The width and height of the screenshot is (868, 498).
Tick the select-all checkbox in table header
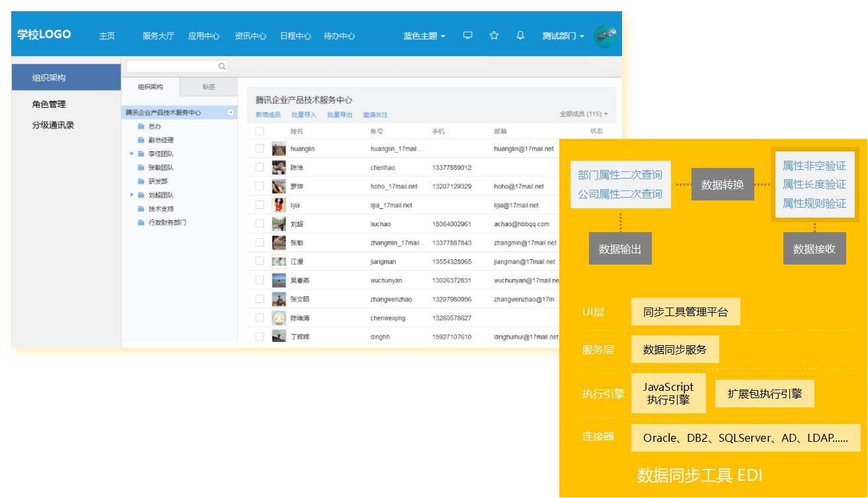[260, 131]
